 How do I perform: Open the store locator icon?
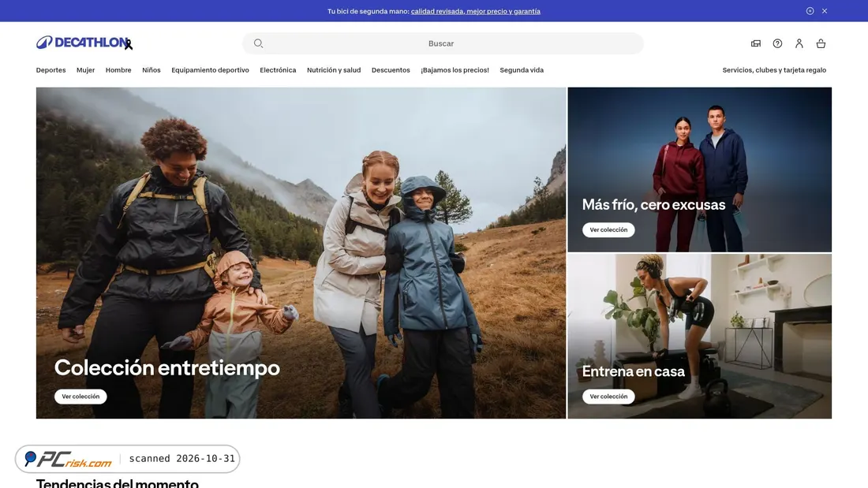(756, 43)
